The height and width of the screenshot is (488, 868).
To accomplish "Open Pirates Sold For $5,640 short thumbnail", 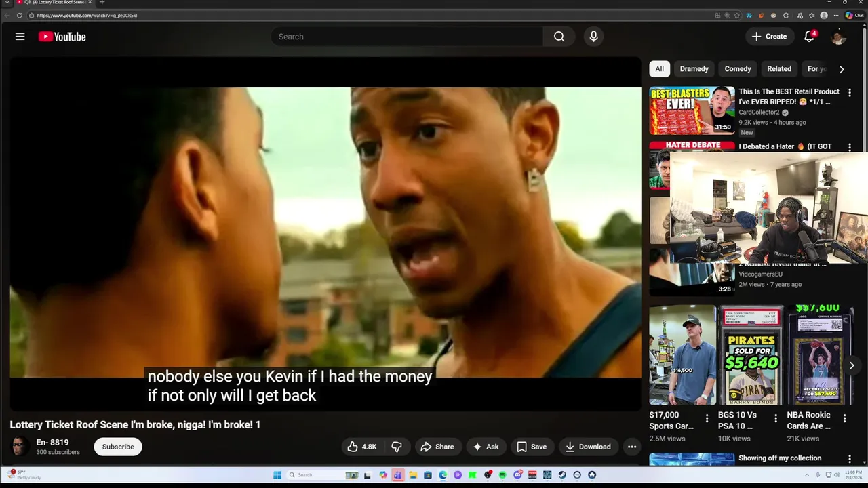I will (751, 354).
